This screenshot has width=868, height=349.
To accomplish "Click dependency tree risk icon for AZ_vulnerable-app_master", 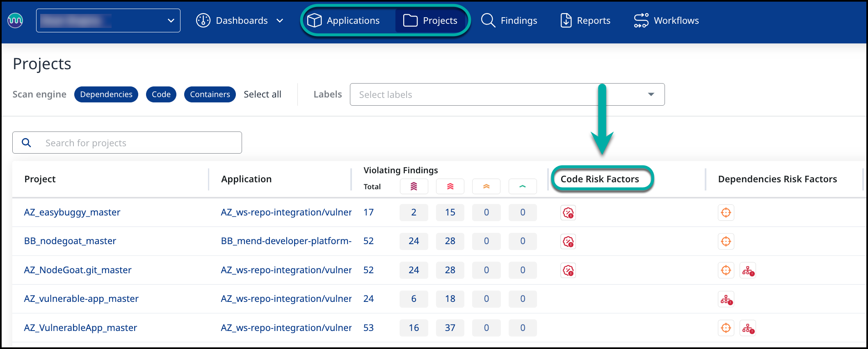I will [x=726, y=299].
